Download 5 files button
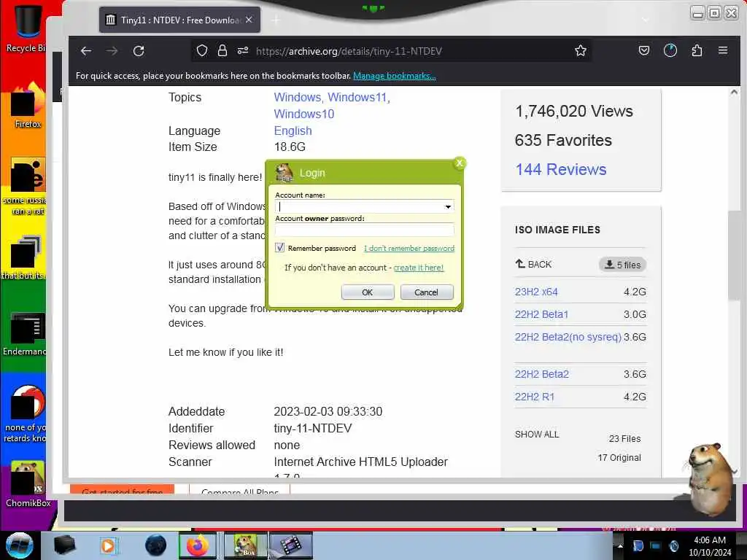The height and width of the screenshot is (560, 747). point(623,265)
